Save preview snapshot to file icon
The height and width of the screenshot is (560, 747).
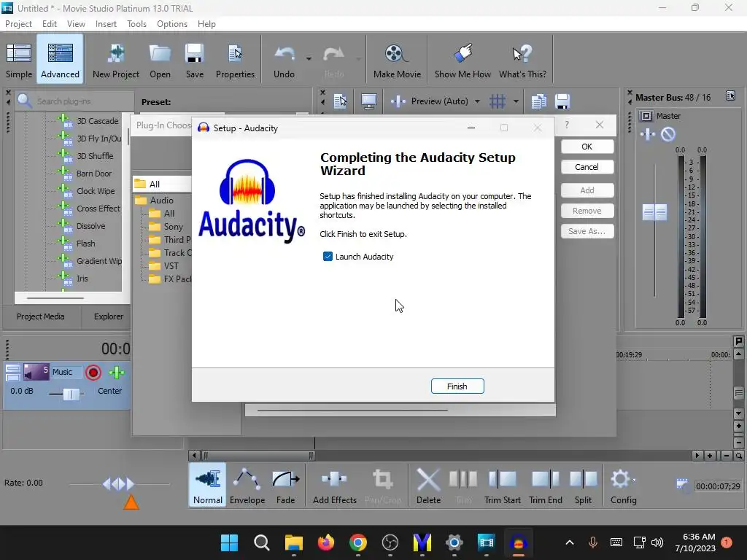(x=562, y=101)
